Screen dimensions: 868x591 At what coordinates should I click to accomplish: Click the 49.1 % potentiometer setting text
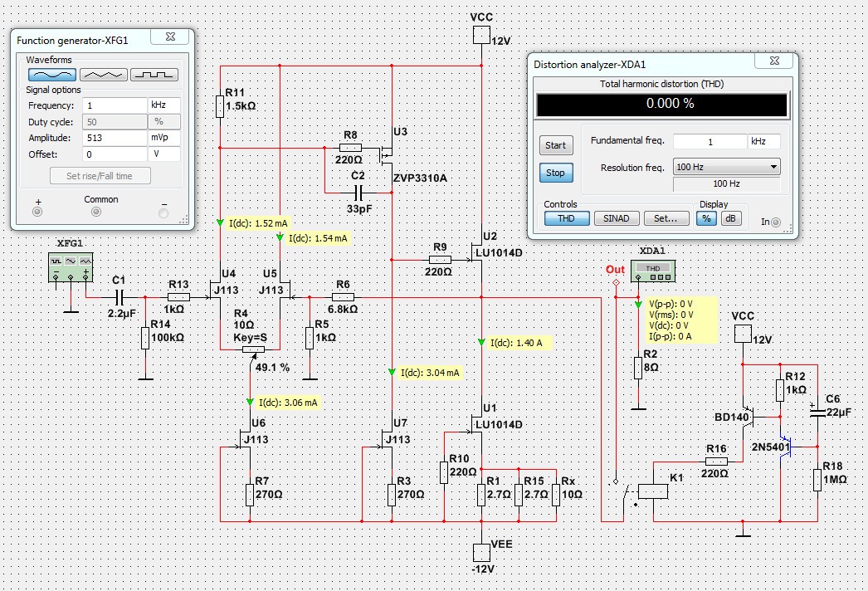tap(273, 367)
